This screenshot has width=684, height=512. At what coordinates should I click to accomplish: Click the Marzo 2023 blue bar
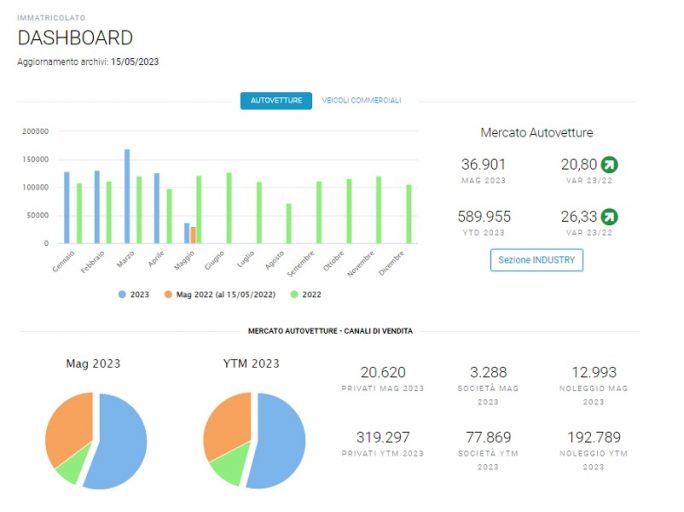(127, 196)
